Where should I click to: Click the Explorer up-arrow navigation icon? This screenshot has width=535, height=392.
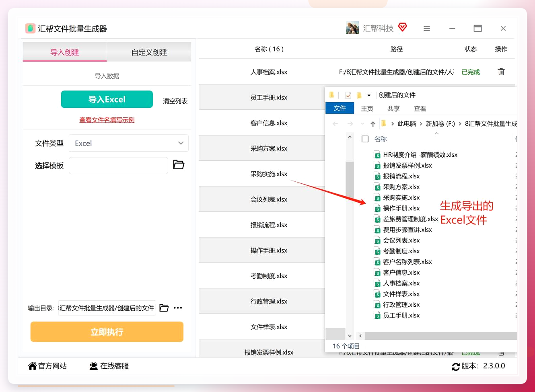373,124
